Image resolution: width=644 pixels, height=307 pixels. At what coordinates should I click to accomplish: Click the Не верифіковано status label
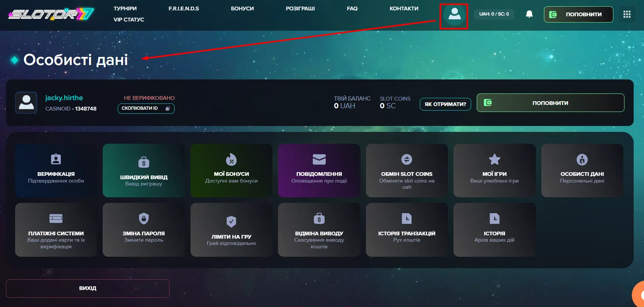149,98
